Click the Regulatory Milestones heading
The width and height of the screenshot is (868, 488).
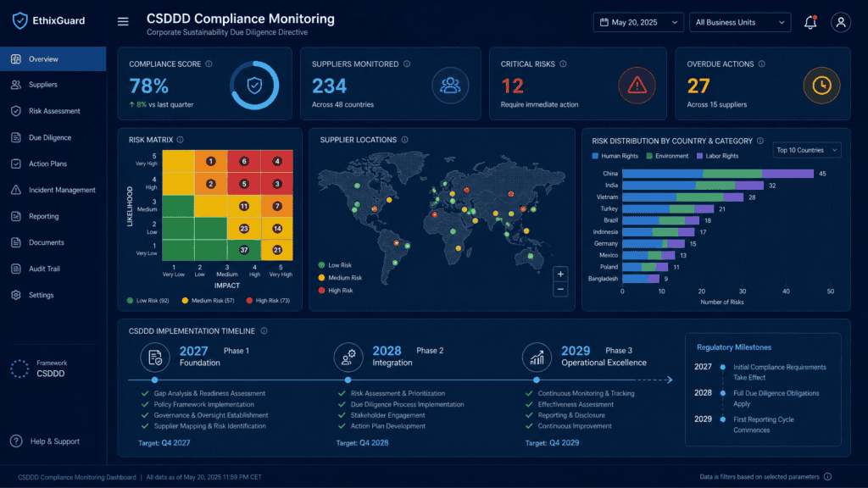click(734, 347)
